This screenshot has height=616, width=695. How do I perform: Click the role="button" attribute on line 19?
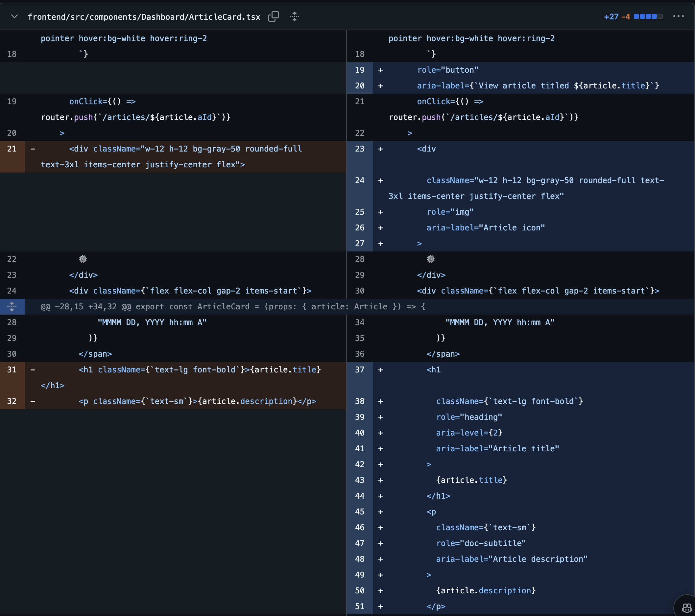(447, 70)
